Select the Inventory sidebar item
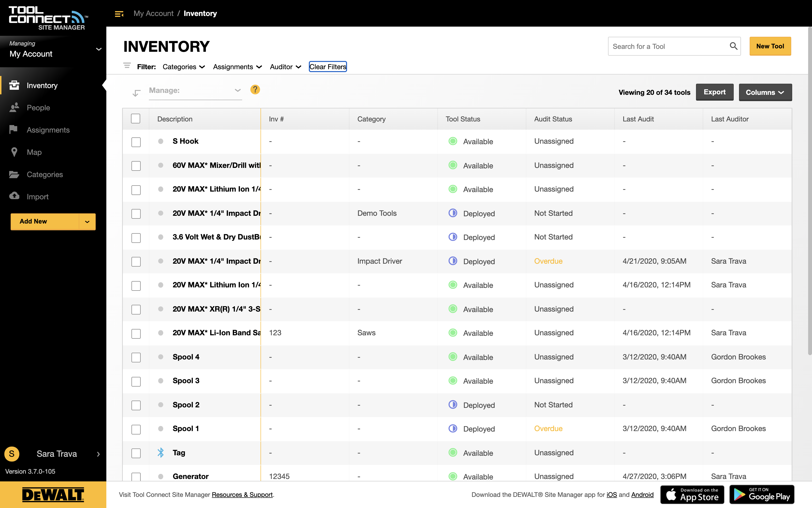The height and width of the screenshot is (508, 812). [x=42, y=85]
